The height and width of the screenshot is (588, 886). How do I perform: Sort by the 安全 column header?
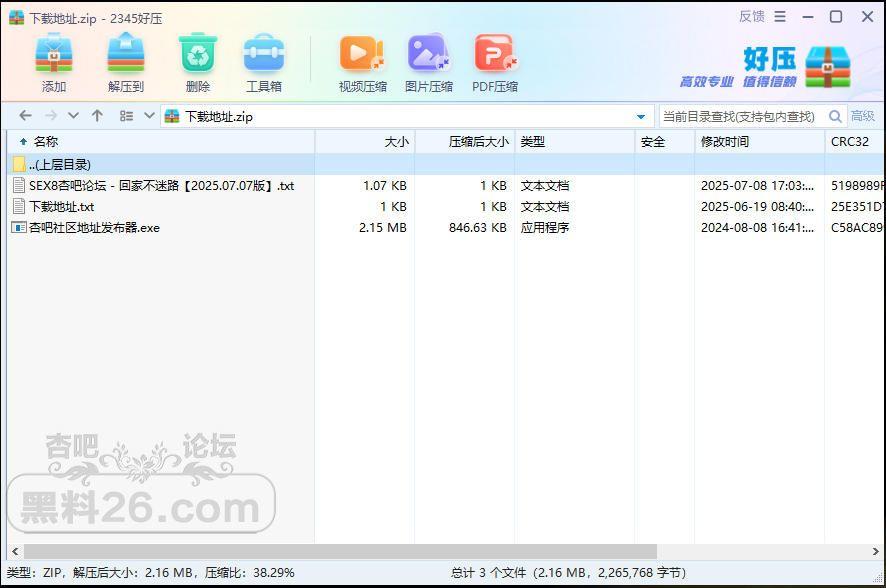point(664,142)
